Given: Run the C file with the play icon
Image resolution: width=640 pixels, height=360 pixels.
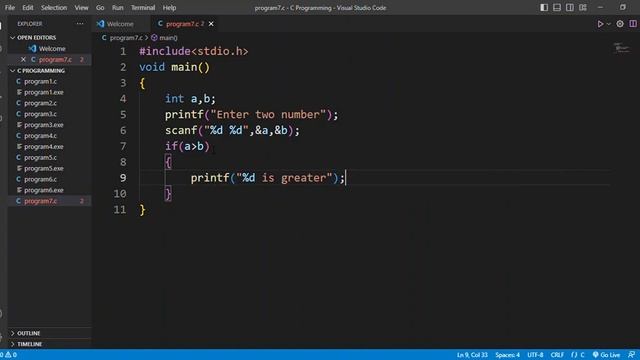Looking at the screenshot, I should (x=600, y=24).
